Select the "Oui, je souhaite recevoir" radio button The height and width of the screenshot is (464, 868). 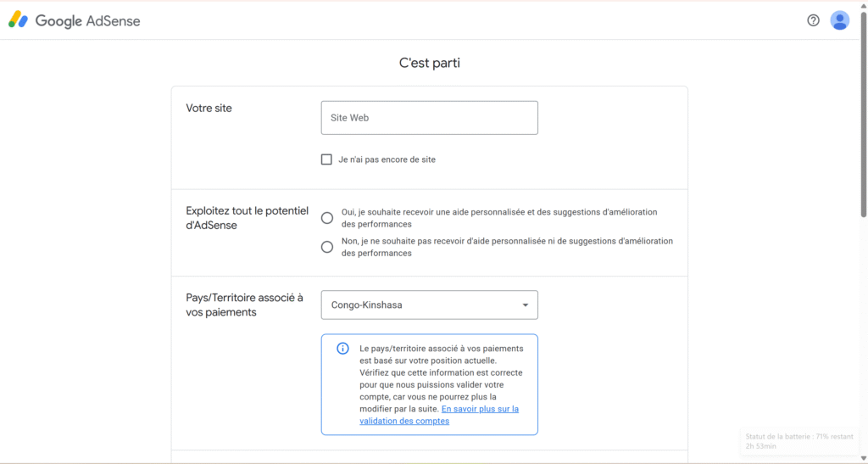pyautogui.click(x=327, y=218)
